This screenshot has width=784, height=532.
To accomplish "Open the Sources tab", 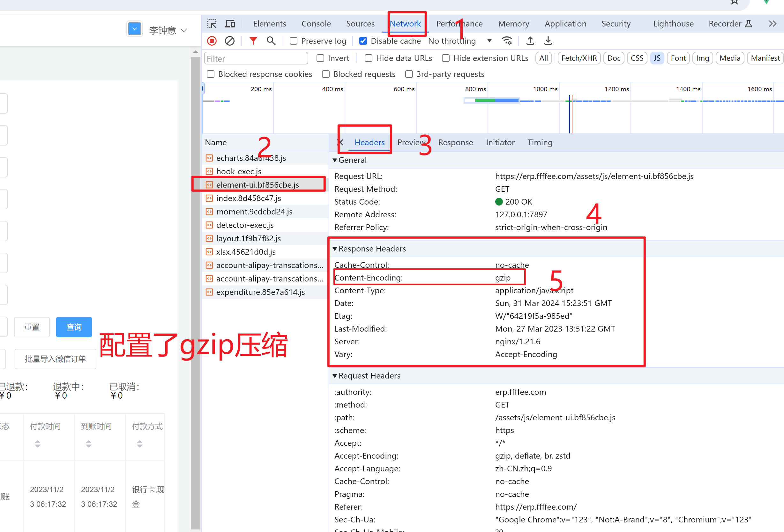I will pyautogui.click(x=360, y=24).
